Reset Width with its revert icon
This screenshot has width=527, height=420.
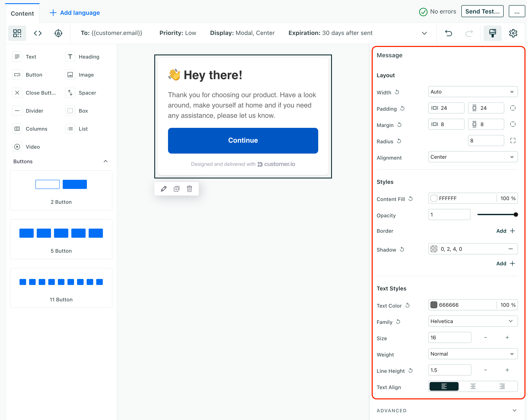pos(397,92)
